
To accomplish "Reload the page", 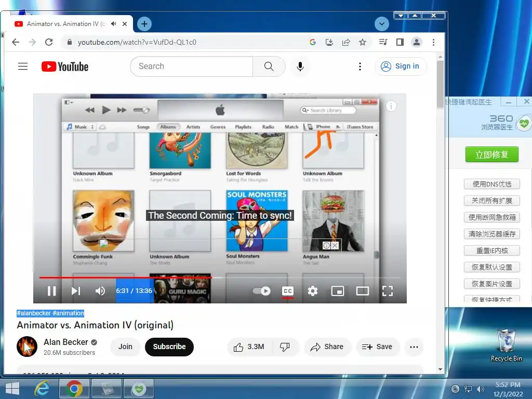I will (49, 42).
